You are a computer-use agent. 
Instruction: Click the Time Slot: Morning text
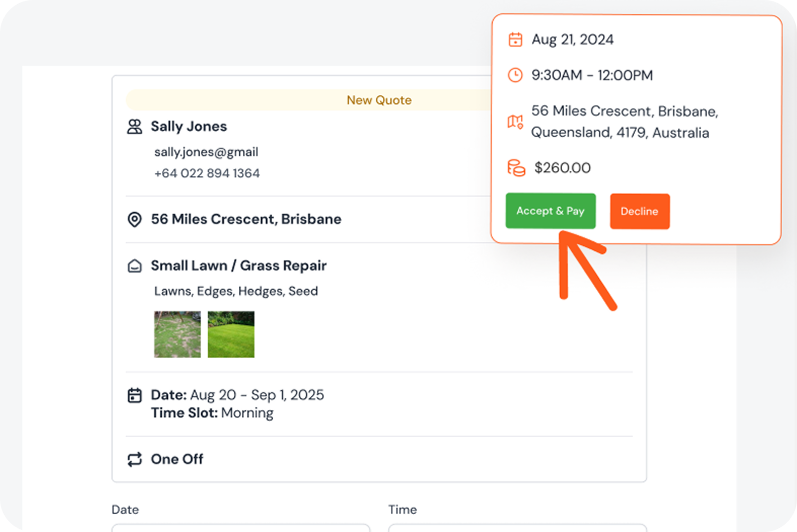(212, 413)
